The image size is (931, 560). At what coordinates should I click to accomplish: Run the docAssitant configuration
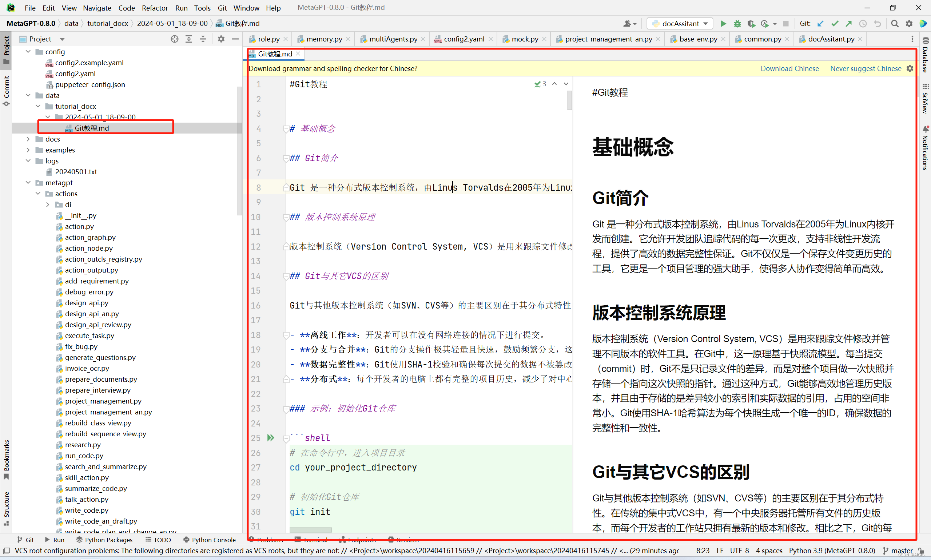[x=723, y=23]
